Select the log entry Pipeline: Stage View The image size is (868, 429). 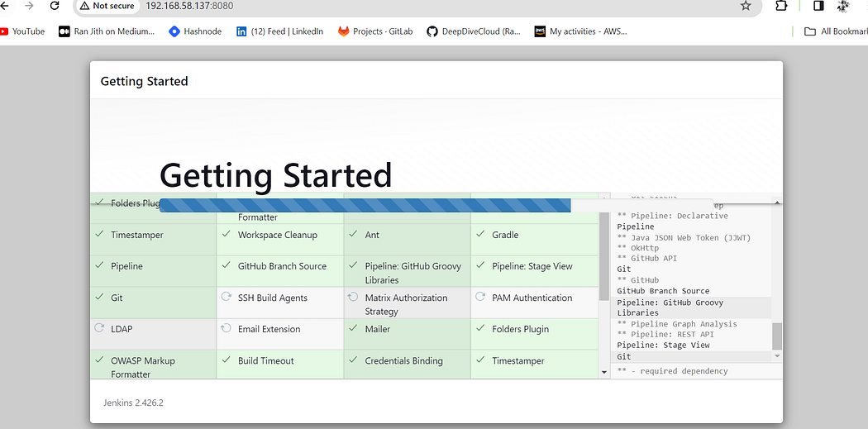[663, 345]
